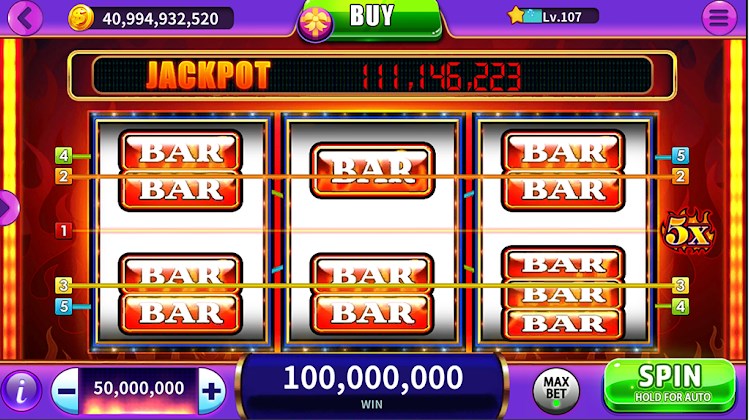Increase the bet with the plus button
The image size is (749, 420).
tap(212, 390)
